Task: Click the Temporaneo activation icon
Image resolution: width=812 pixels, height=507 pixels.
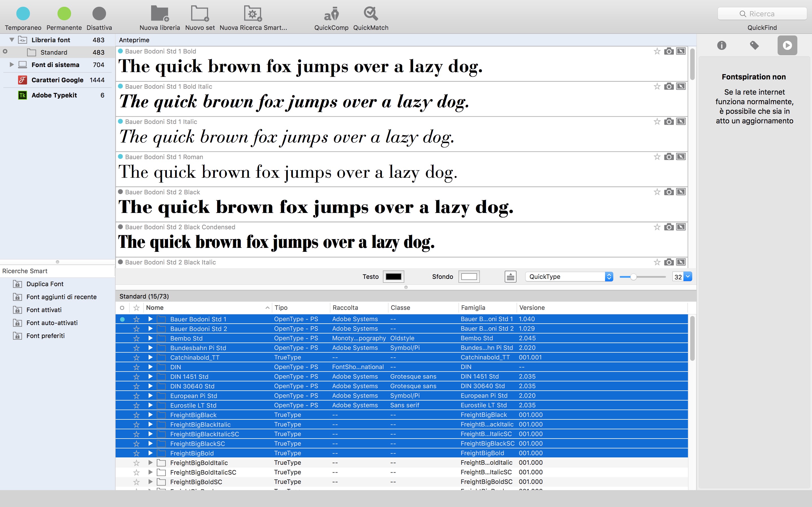Action: point(23,14)
